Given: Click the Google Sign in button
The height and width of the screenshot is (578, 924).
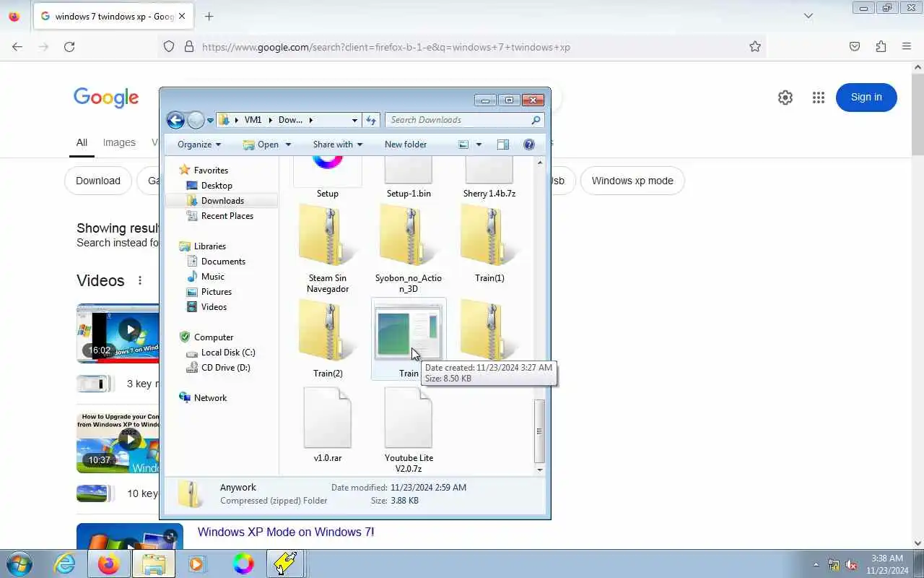Looking at the screenshot, I should pos(866,98).
